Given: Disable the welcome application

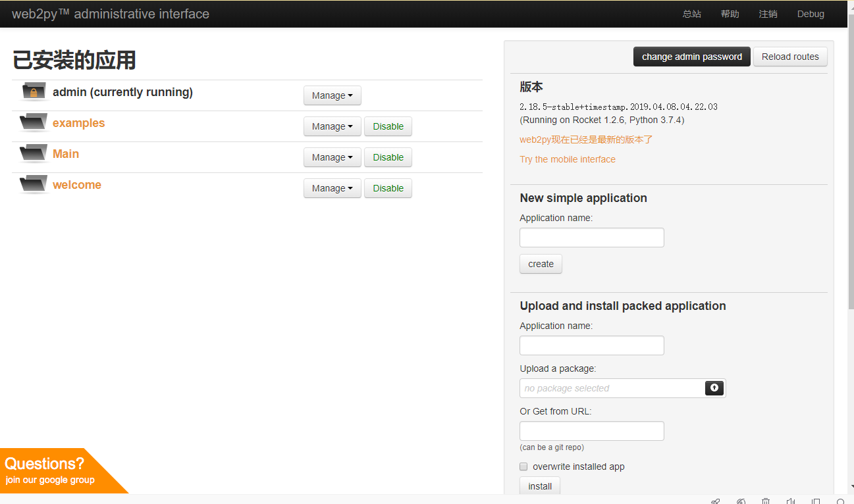Looking at the screenshot, I should click(x=388, y=188).
